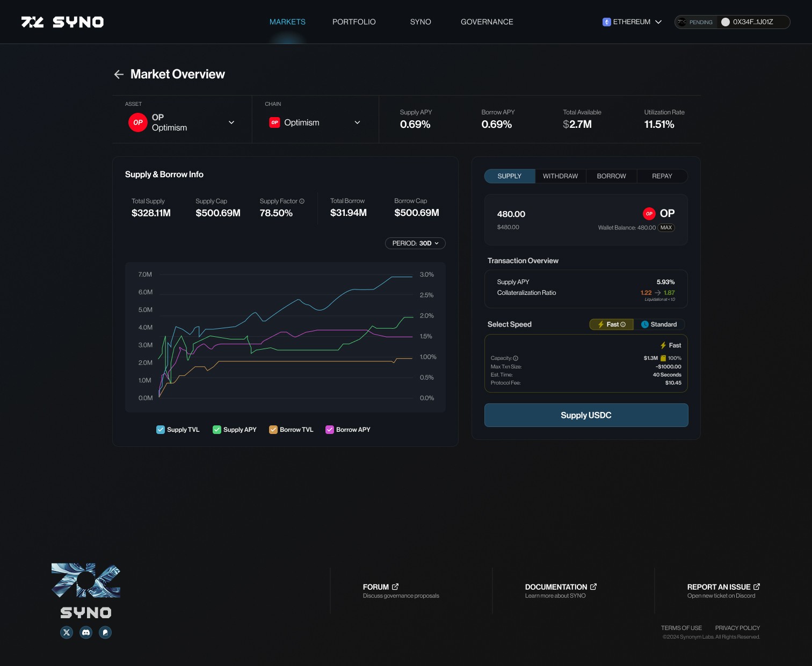The image size is (812, 666).
Task: Click the $10.45 protocol fee value
Action: coord(673,383)
